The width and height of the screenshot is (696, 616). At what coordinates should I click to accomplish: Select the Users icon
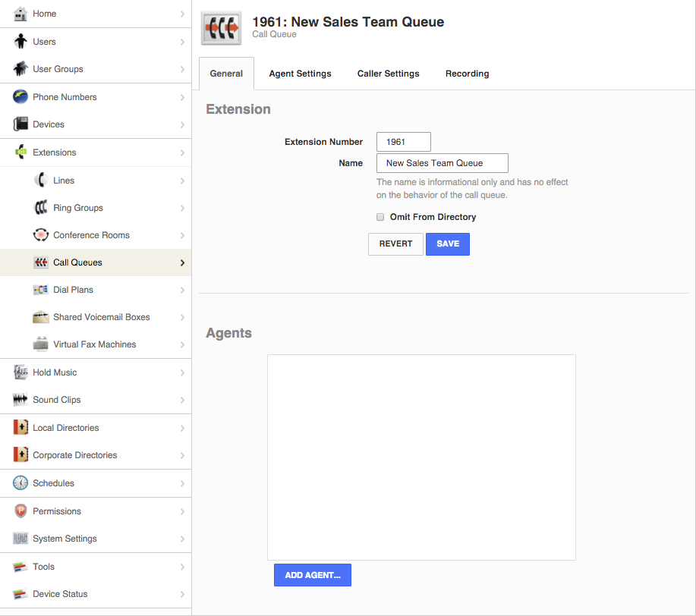click(x=21, y=41)
